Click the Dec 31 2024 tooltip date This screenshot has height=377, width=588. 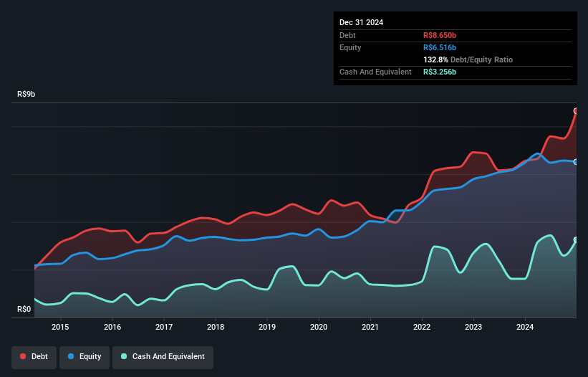click(x=361, y=22)
